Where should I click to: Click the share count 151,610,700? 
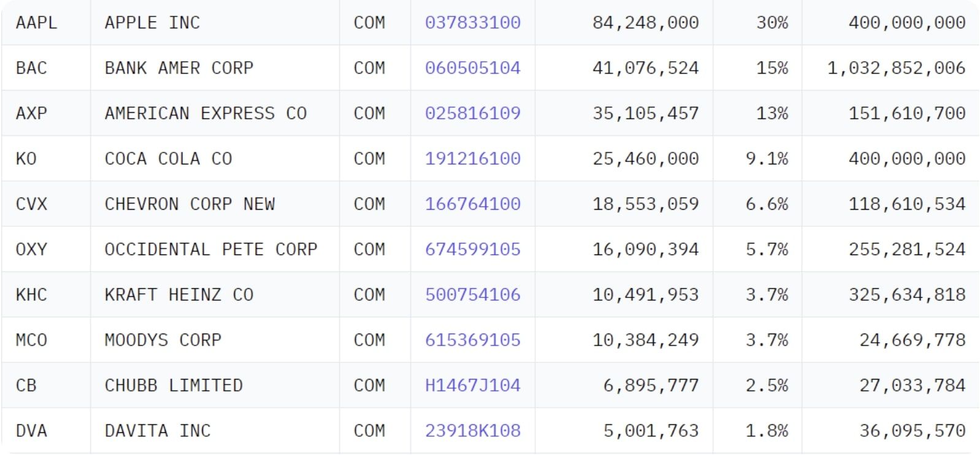(908, 113)
